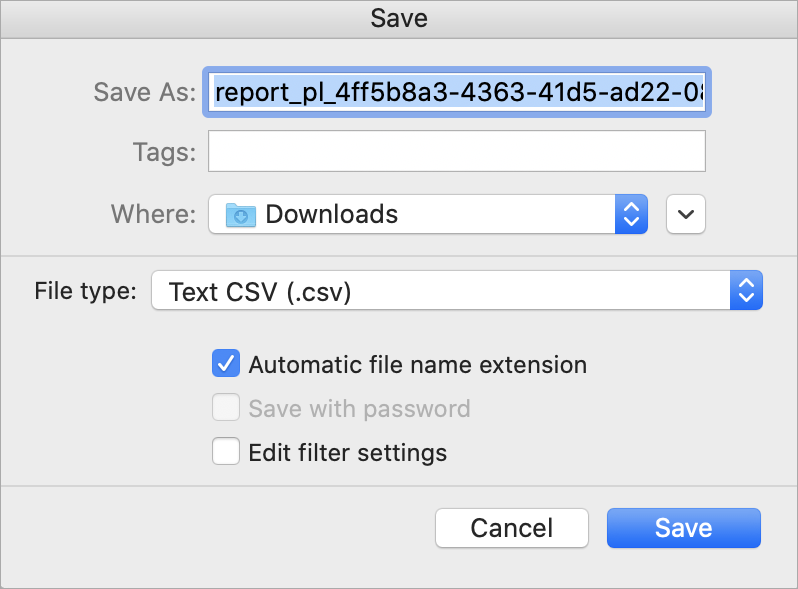The width and height of the screenshot is (798, 589).
Task: Cancel the save dialog
Action: [511, 528]
